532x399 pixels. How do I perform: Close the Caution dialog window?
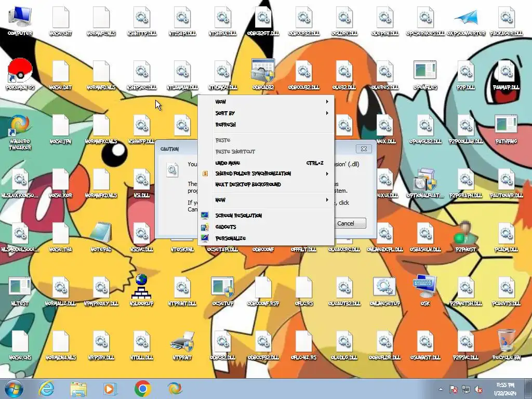[x=364, y=149]
